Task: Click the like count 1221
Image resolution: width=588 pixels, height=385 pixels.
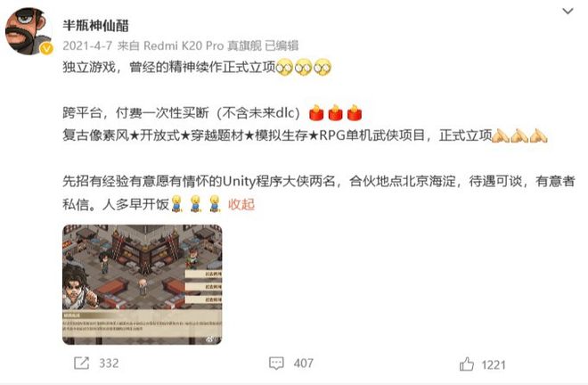Action: click(494, 365)
